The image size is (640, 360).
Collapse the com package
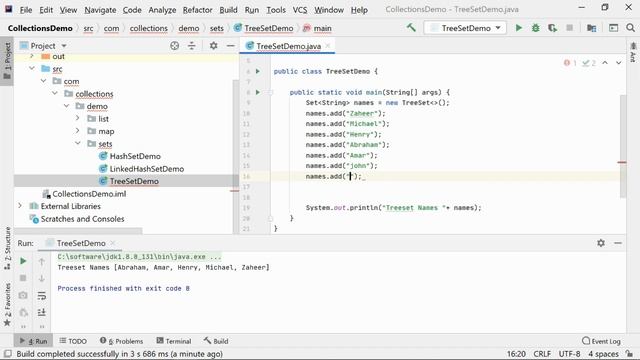pyautogui.click(x=43, y=81)
